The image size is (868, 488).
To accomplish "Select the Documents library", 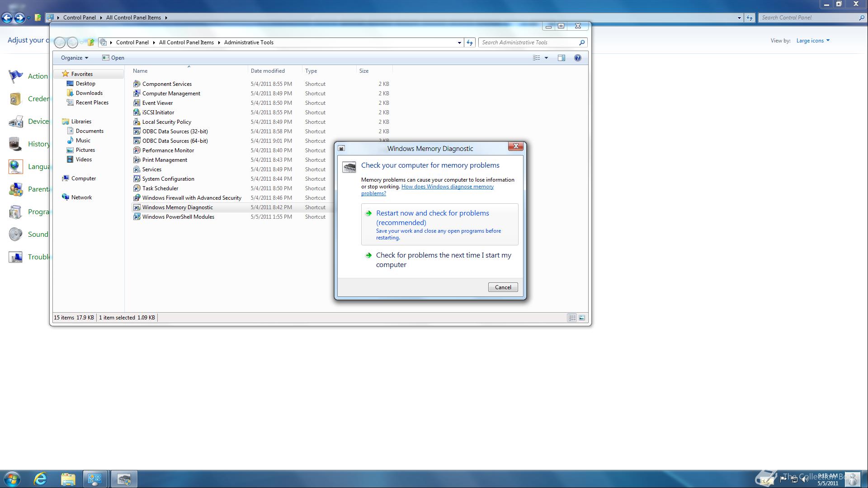I will [x=90, y=131].
